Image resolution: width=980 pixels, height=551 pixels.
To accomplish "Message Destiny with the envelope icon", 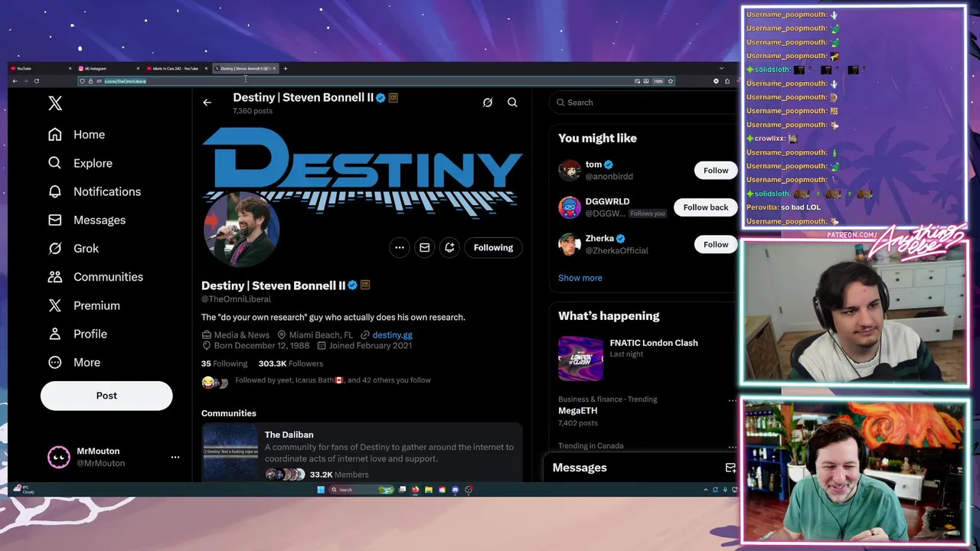I will [x=425, y=247].
